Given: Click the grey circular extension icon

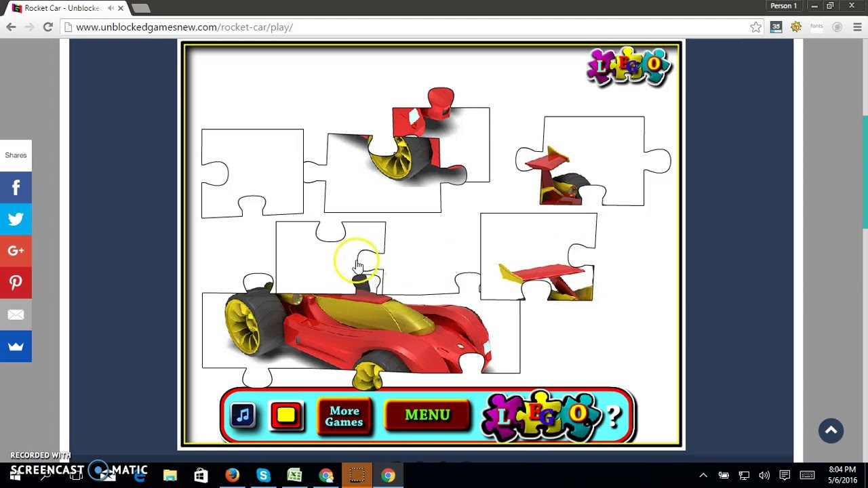Looking at the screenshot, I should (x=837, y=27).
